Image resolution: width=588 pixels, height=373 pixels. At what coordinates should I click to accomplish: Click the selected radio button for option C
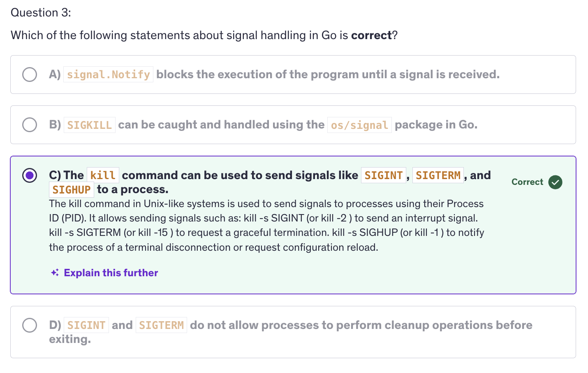click(30, 175)
